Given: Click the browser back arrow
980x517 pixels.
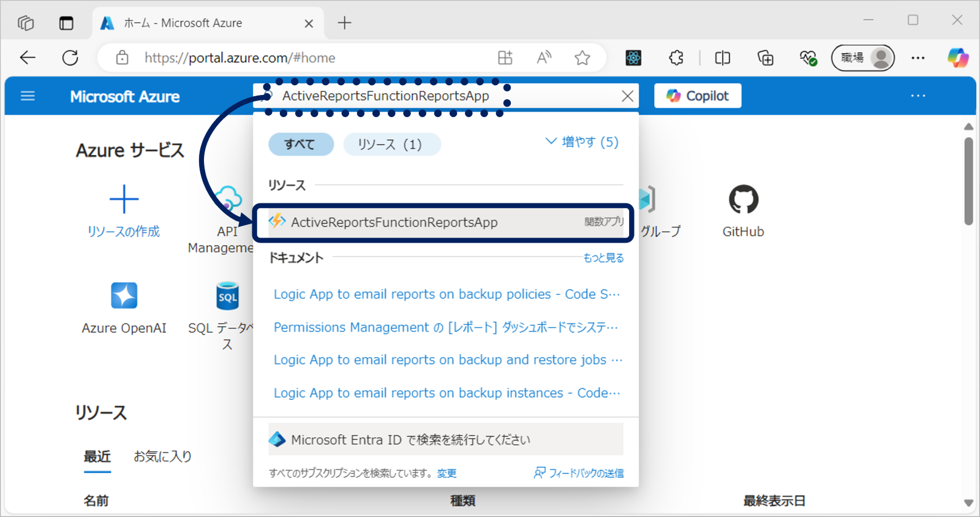Looking at the screenshot, I should coord(28,58).
